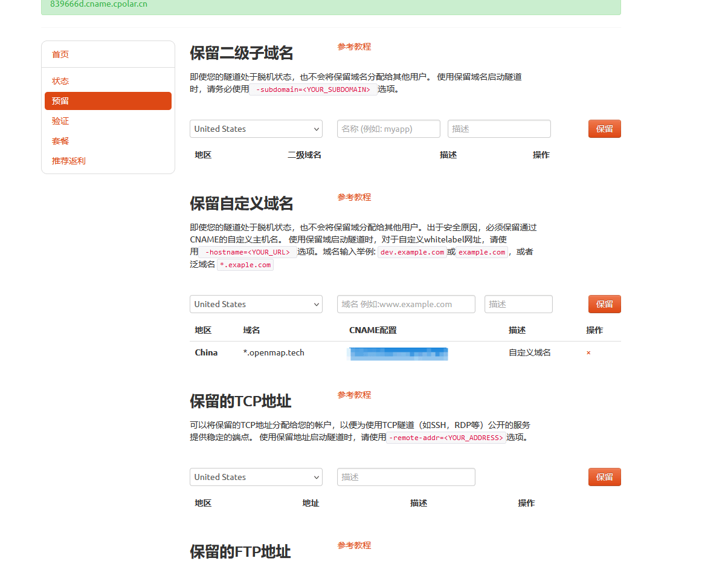The height and width of the screenshot is (561, 728).
Task: Navigate to 套餐 plans page
Action: (x=60, y=141)
